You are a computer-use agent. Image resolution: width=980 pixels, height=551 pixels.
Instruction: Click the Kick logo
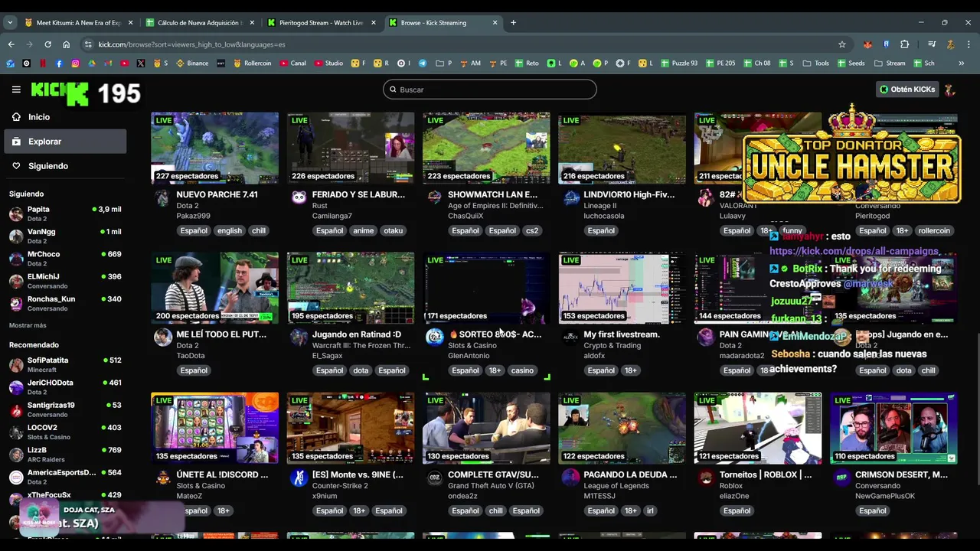pyautogui.click(x=59, y=93)
